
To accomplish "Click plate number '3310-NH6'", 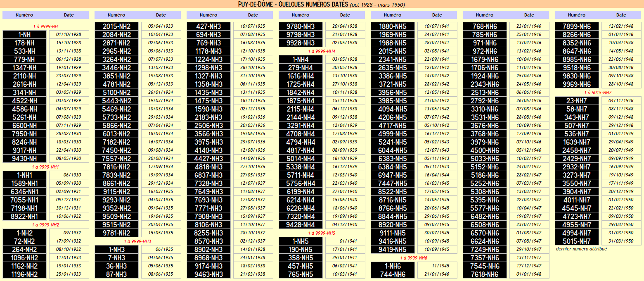I will pos(485,109).
